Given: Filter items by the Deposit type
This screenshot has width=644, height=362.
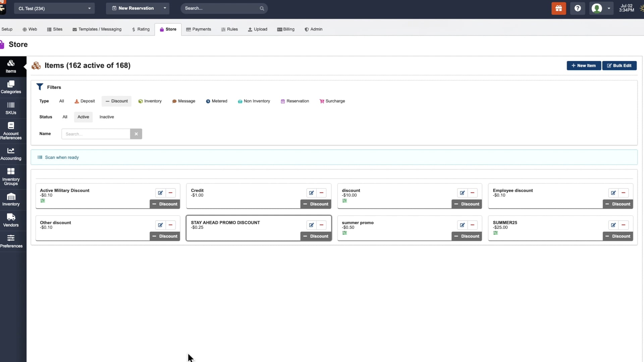Looking at the screenshot, I should tap(85, 101).
